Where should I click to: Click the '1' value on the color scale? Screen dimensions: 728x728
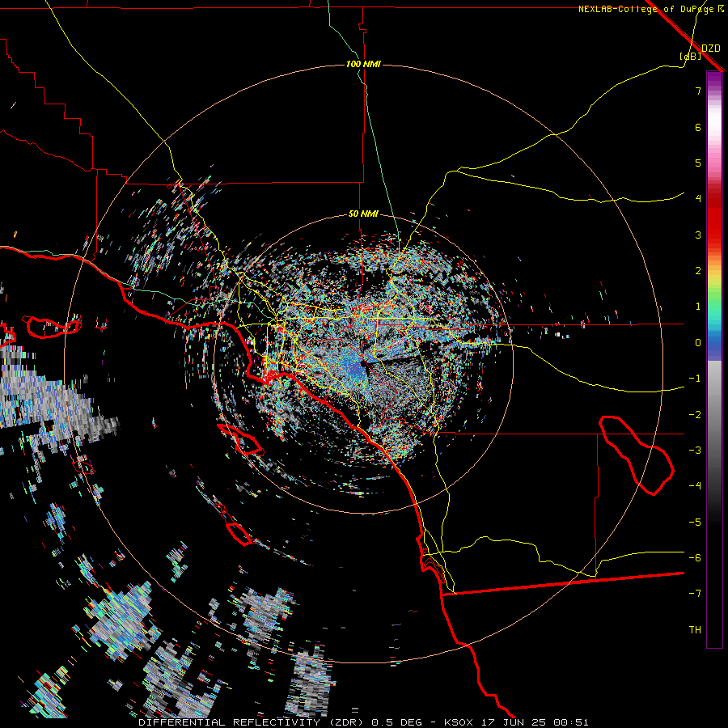point(698,307)
